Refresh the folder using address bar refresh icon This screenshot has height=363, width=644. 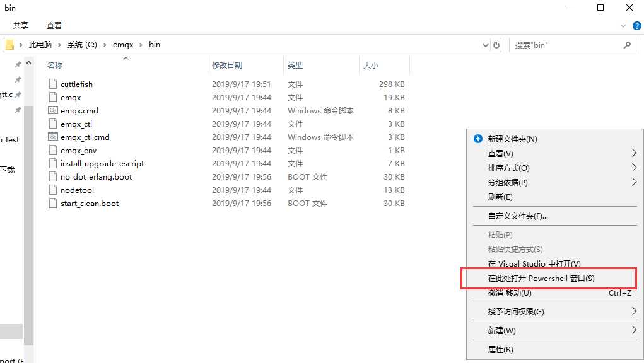[496, 45]
